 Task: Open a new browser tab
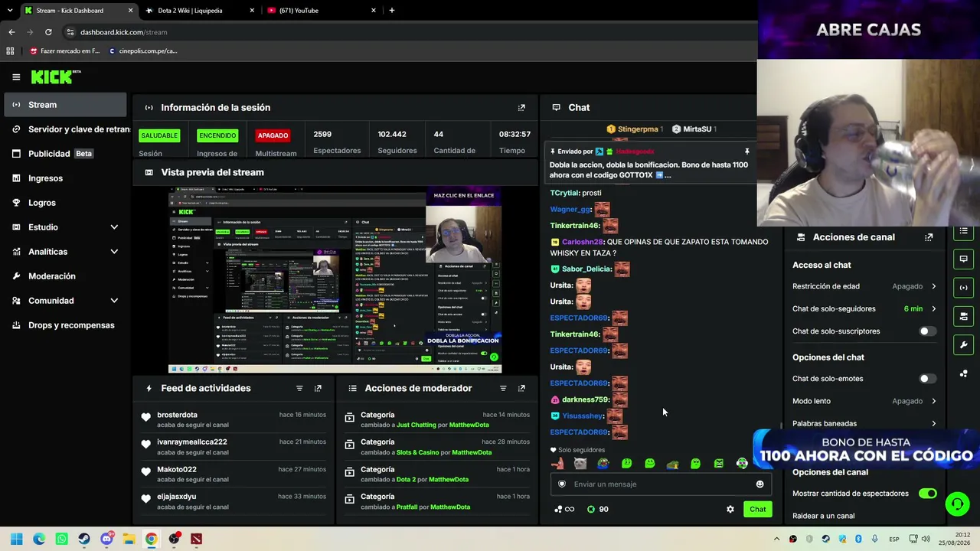coord(392,11)
